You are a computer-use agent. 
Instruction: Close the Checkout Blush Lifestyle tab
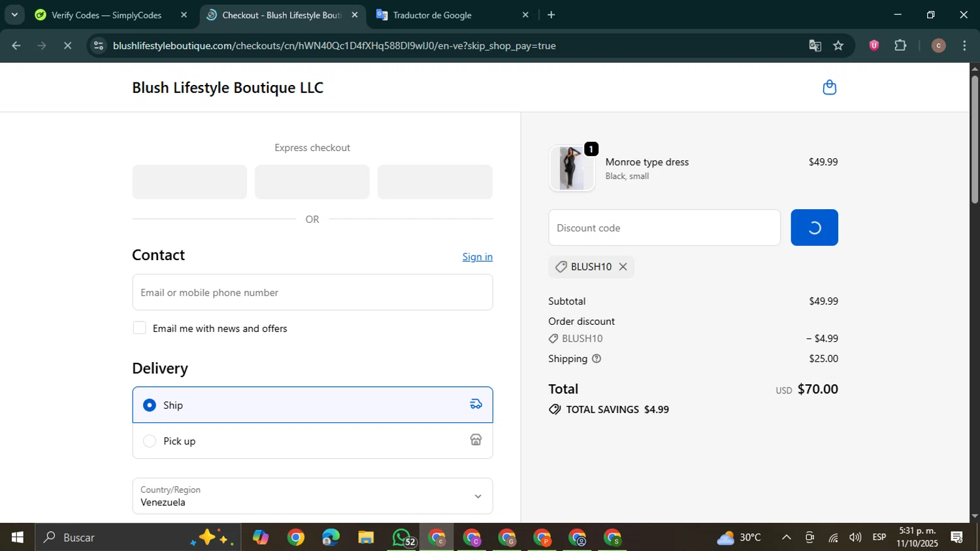pyautogui.click(x=355, y=15)
